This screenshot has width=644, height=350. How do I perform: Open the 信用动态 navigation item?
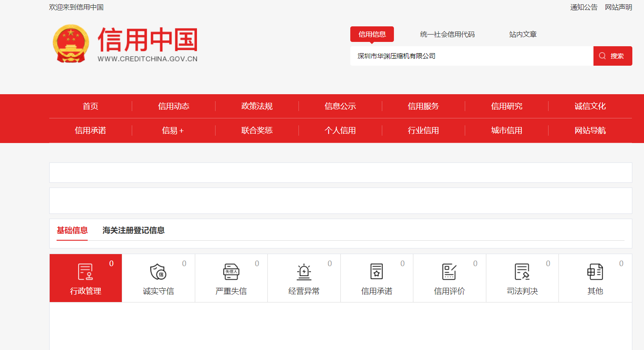[174, 106]
